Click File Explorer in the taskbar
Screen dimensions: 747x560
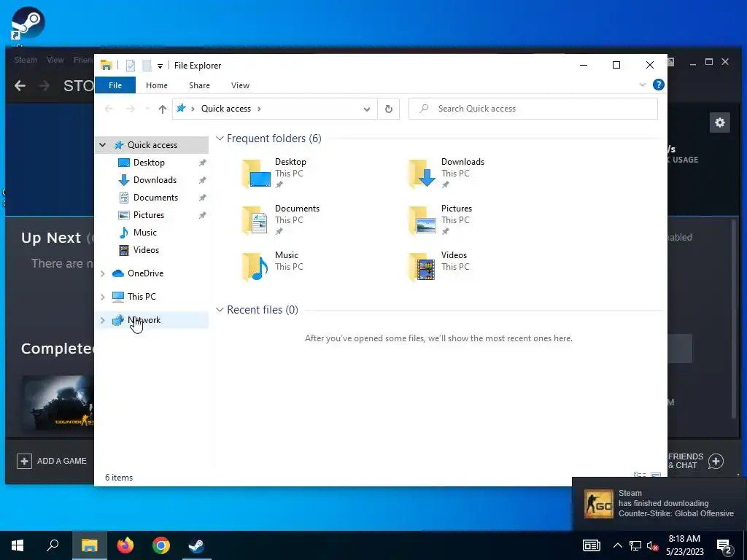(x=89, y=545)
